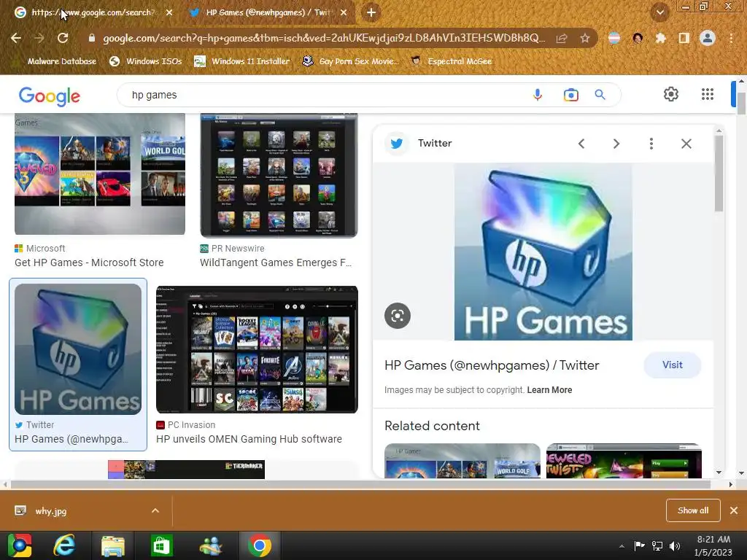Open the Extensions puzzle icon
This screenshot has height=560, width=747.
pos(660,38)
